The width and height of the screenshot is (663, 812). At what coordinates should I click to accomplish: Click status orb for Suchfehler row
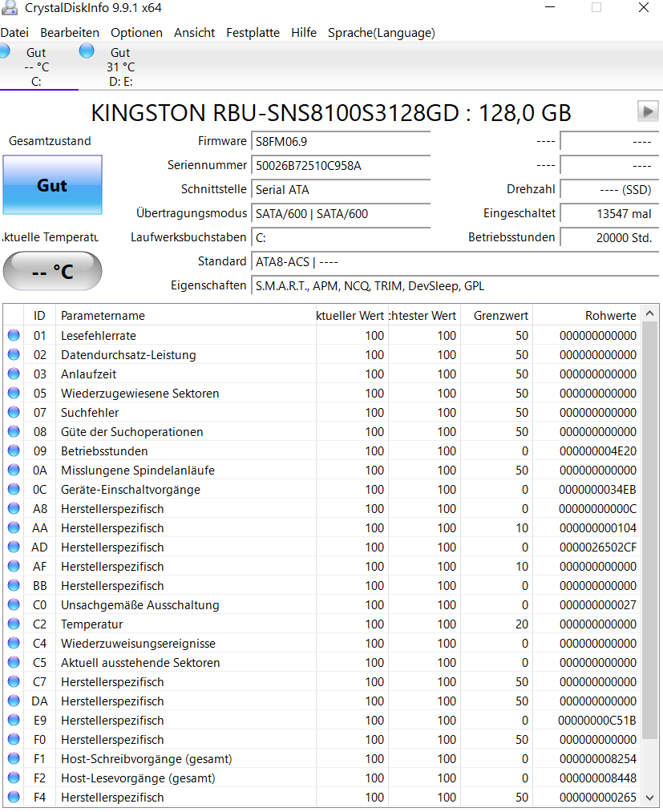(x=14, y=412)
